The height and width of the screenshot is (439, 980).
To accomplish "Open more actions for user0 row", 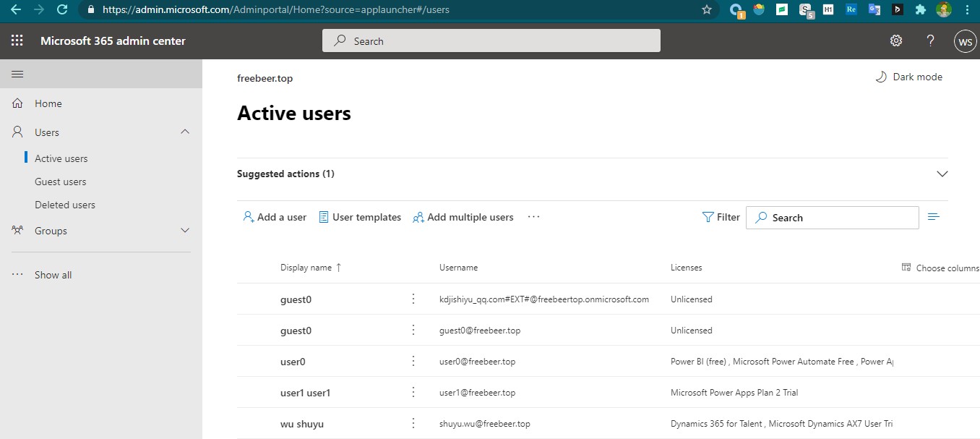I will [413, 361].
